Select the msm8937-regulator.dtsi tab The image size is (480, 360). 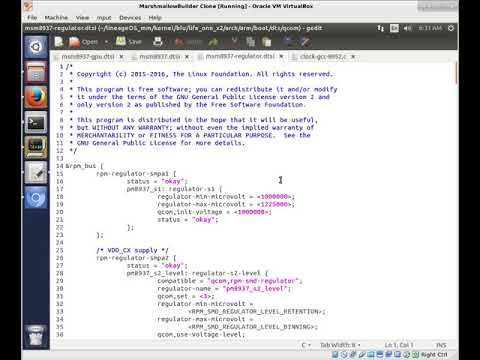point(240,56)
